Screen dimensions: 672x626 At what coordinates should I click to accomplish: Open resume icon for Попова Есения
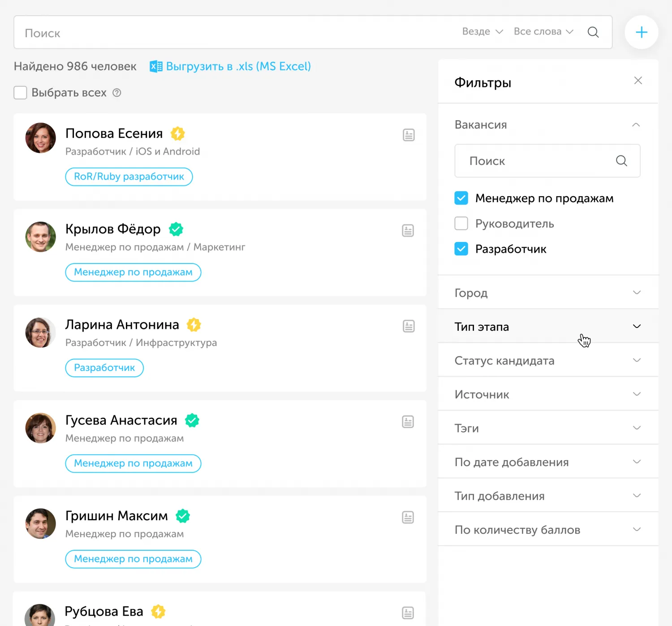(409, 135)
